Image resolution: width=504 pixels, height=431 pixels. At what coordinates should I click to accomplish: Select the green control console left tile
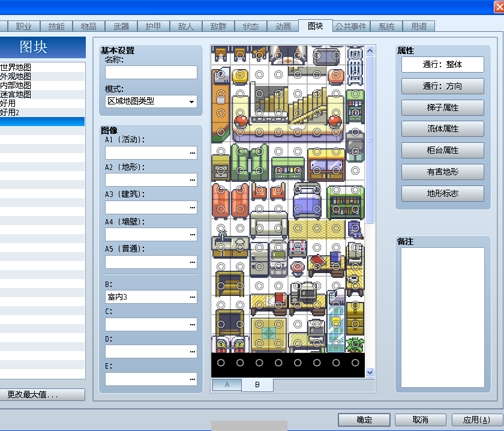(x=278, y=170)
